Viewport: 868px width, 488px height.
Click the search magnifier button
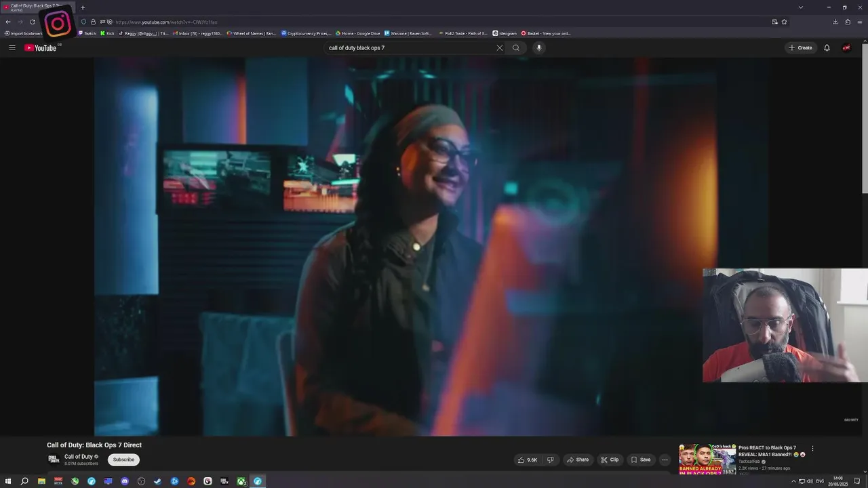pyautogui.click(x=516, y=47)
